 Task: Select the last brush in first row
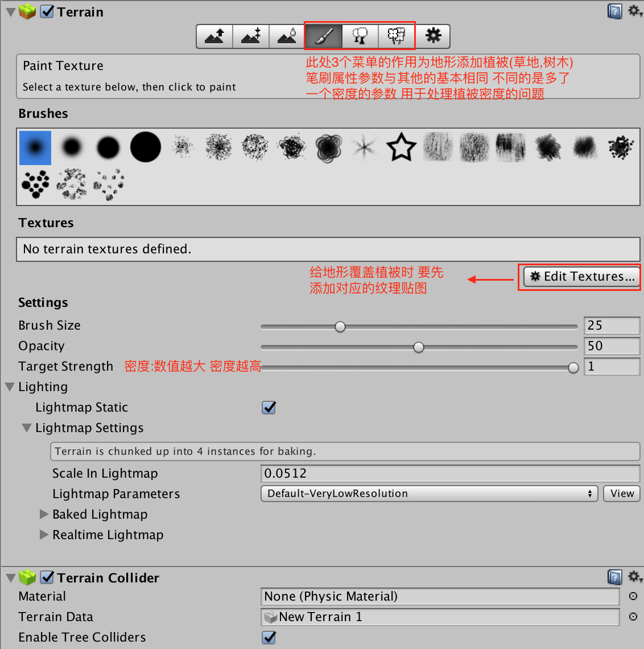tap(621, 148)
